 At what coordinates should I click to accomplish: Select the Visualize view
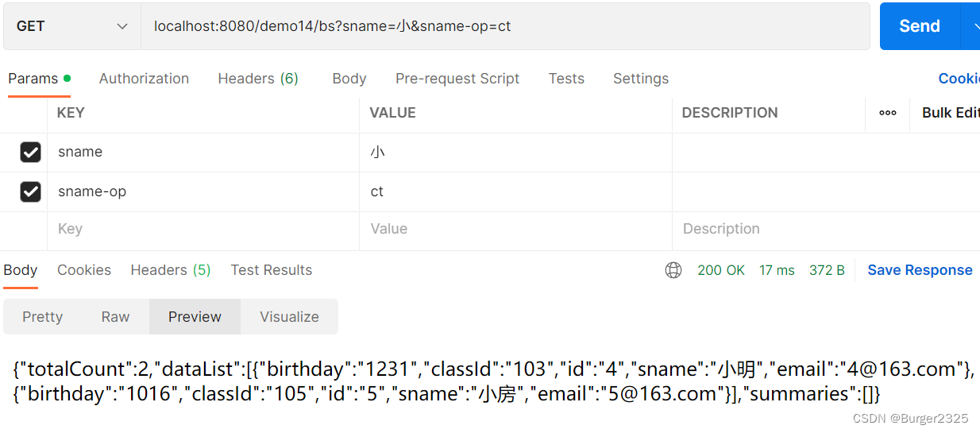[x=289, y=317]
